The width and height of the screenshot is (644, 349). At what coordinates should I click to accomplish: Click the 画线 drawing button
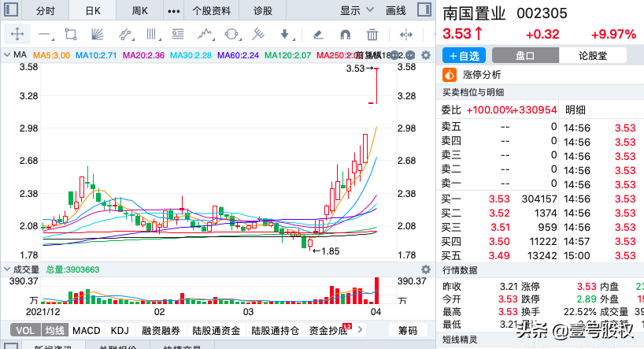(395, 11)
